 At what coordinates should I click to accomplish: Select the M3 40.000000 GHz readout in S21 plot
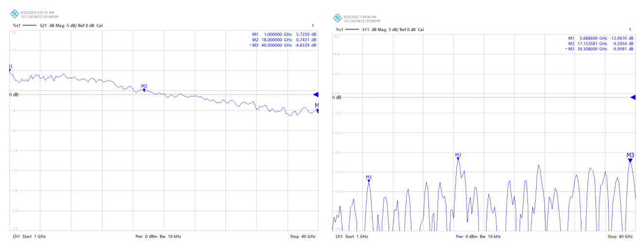pyautogui.click(x=283, y=45)
